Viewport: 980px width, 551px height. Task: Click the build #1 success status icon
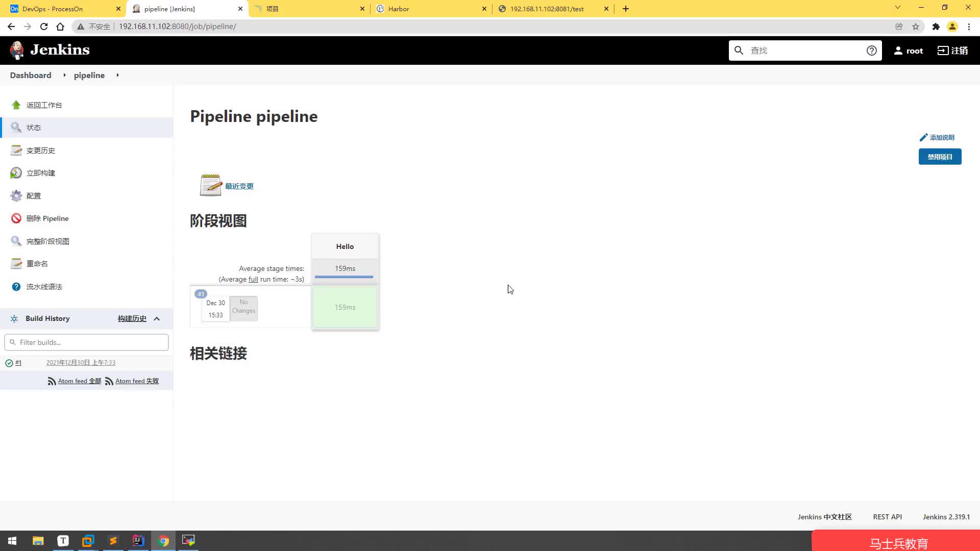point(9,363)
